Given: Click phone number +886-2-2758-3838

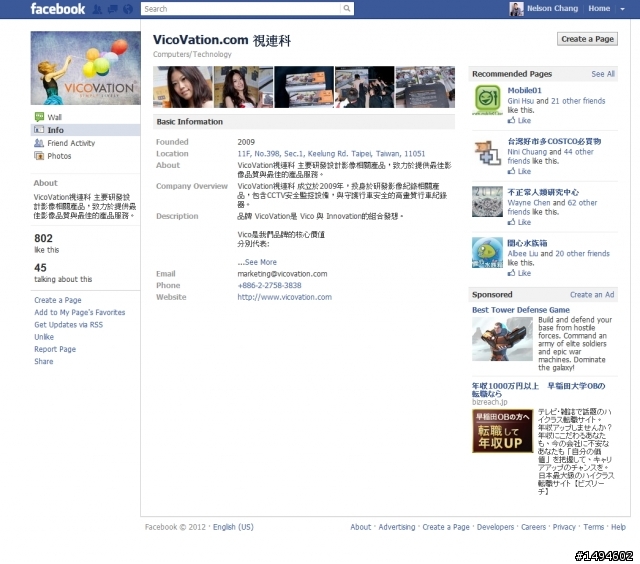Looking at the screenshot, I should 269,286.
